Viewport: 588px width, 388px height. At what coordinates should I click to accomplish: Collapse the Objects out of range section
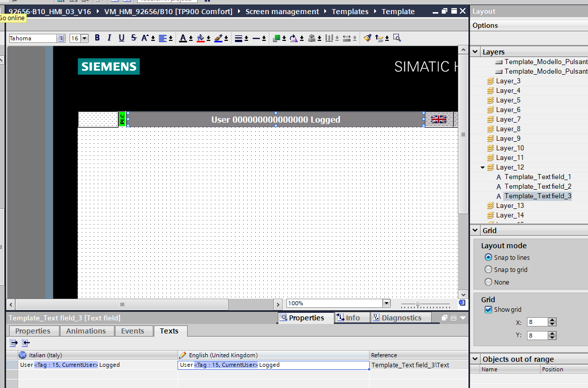(475, 359)
